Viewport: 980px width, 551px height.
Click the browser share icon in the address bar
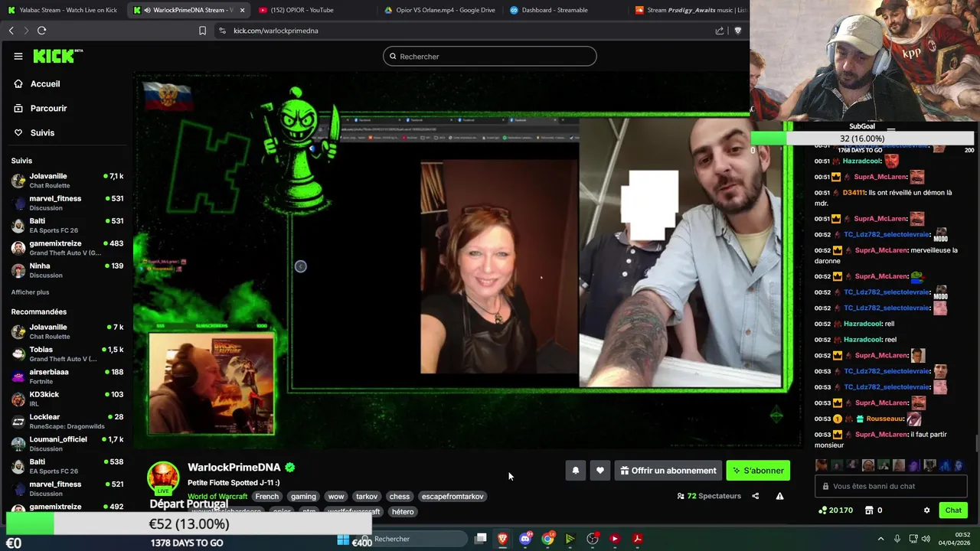pos(720,31)
